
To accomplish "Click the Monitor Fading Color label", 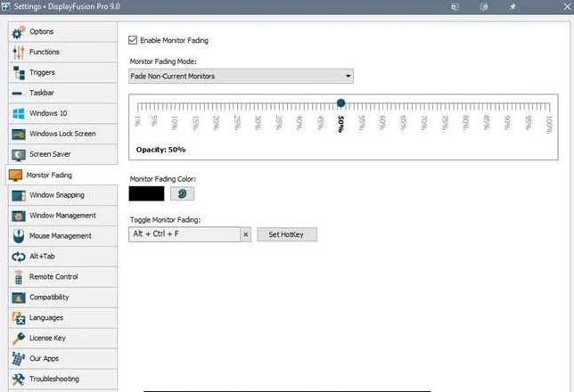I will point(163,179).
